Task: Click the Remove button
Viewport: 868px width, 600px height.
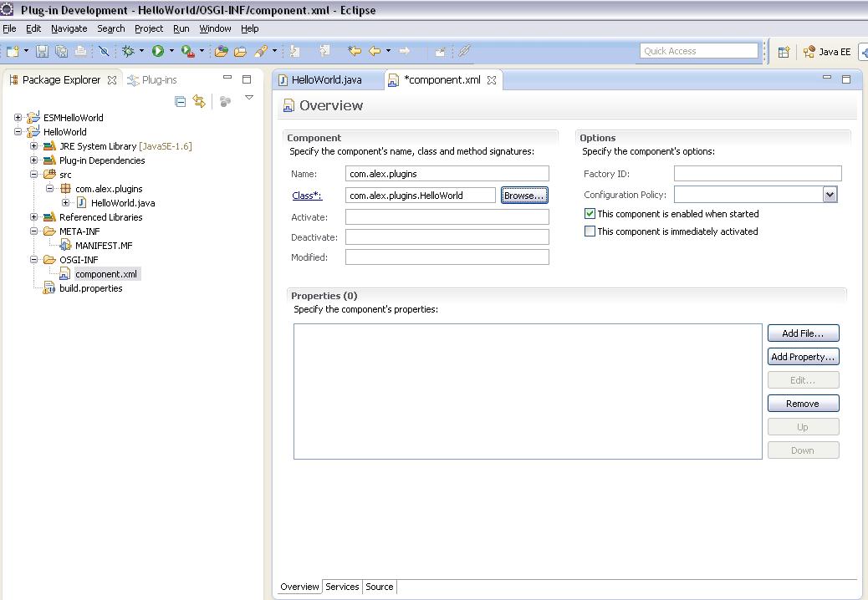Action: (803, 404)
